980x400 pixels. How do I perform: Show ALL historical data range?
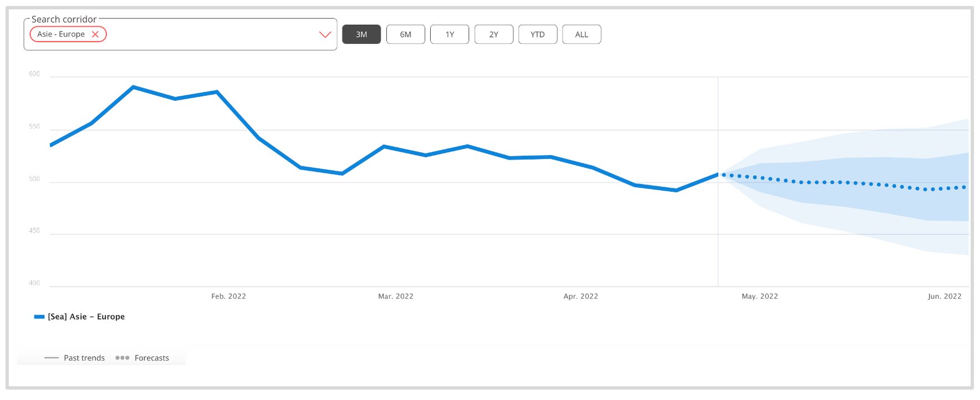coord(581,34)
